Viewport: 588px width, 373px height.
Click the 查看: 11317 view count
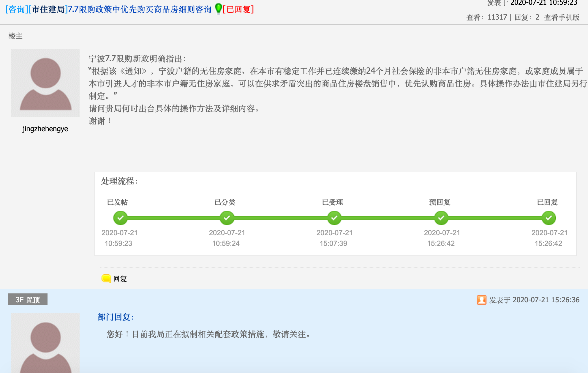(487, 18)
